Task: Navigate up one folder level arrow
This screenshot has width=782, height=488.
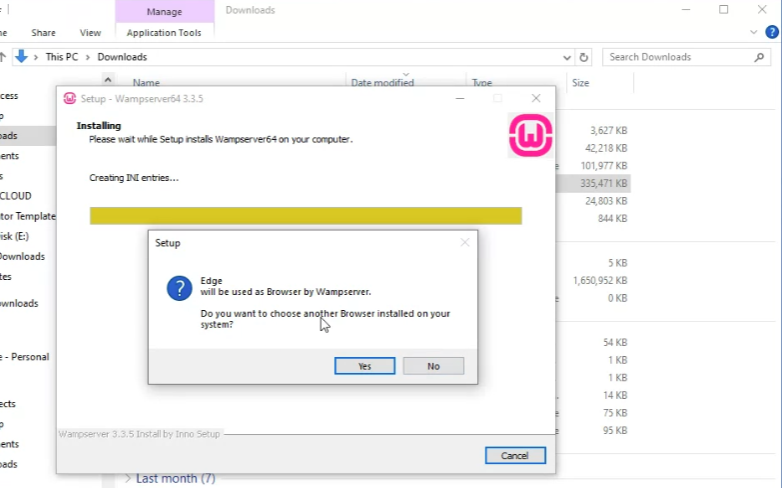Action: [x=2, y=57]
